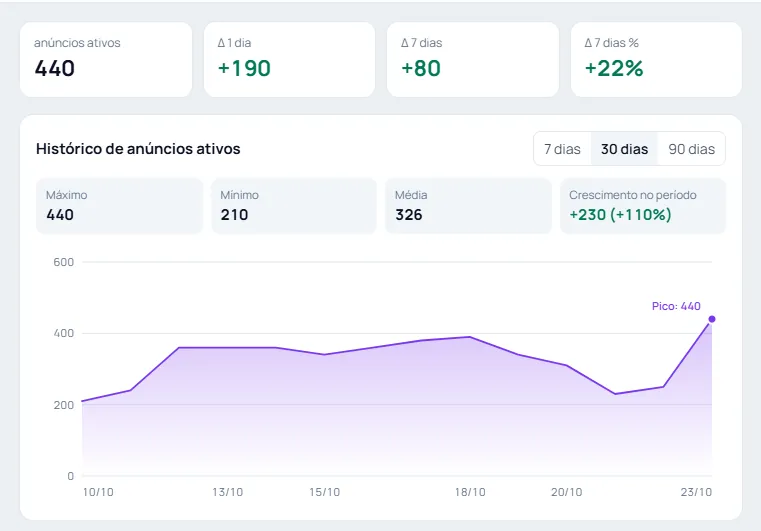Click the Média 326 stat box
The height and width of the screenshot is (531, 761).
click(x=468, y=206)
